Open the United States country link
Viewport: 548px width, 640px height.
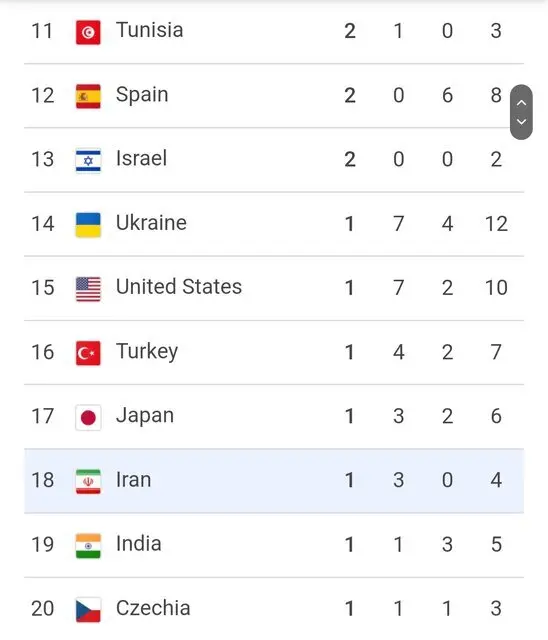[x=179, y=287]
